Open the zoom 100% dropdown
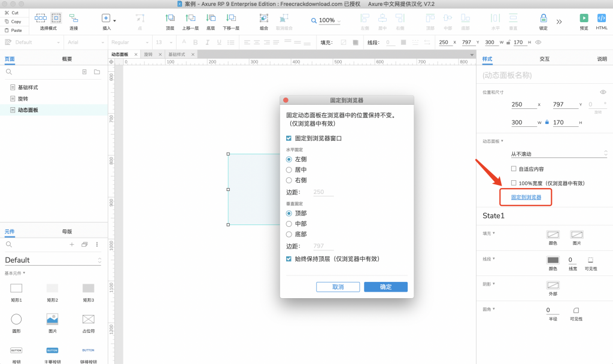The width and height of the screenshot is (613, 364). pos(326,20)
